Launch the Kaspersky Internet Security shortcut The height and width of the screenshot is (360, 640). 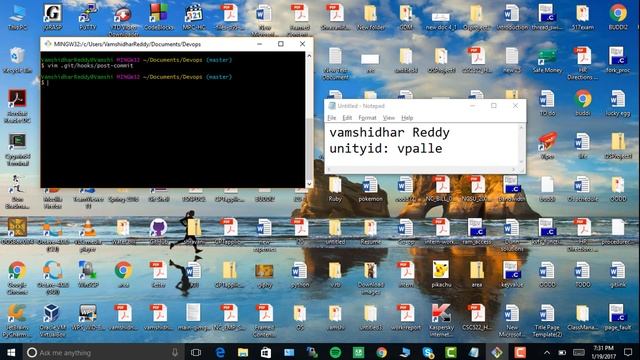[441, 320]
